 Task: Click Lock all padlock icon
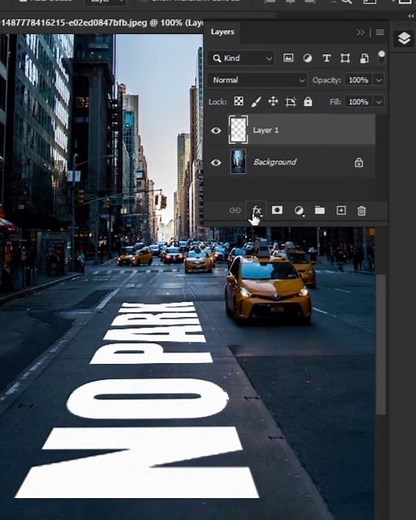[x=308, y=101]
